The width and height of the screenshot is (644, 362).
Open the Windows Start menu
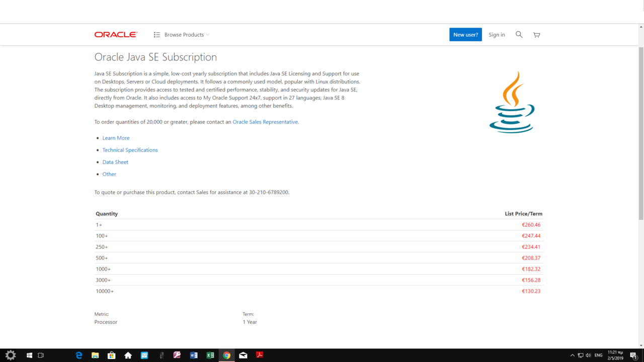(29, 355)
